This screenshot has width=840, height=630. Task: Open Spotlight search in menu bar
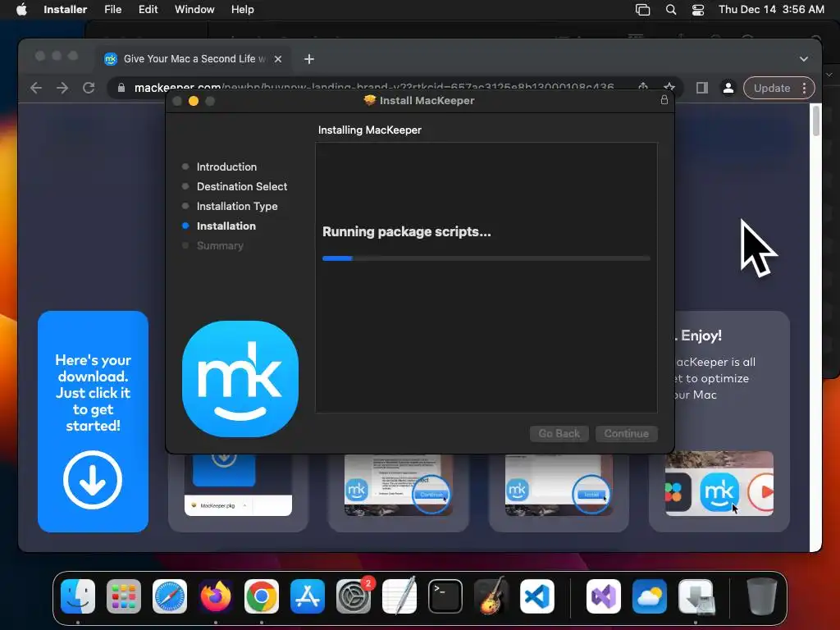(x=671, y=10)
